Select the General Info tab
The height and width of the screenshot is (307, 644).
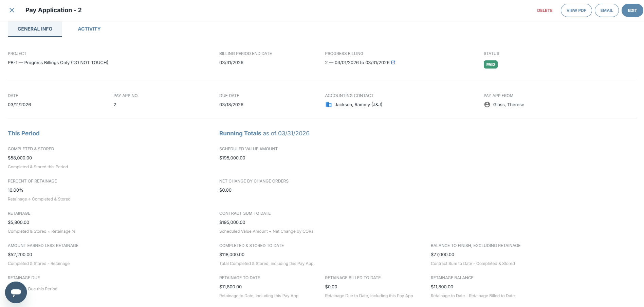point(35,29)
